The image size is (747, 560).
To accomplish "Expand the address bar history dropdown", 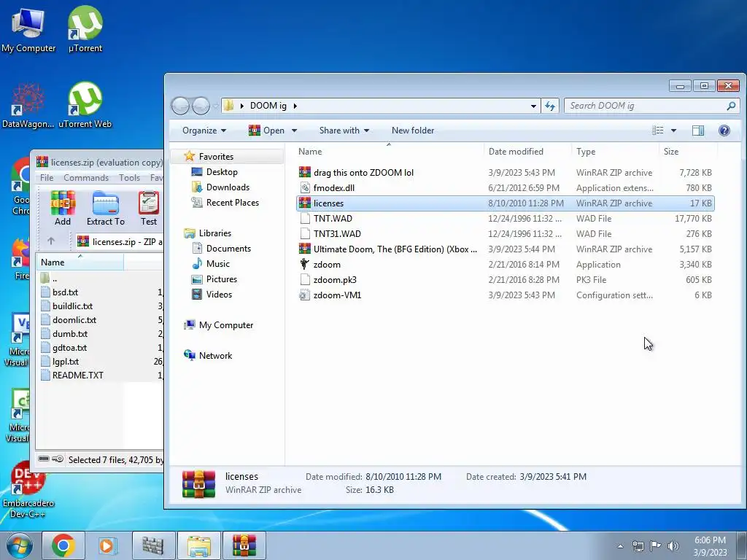I will pyautogui.click(x=533, y=106).
